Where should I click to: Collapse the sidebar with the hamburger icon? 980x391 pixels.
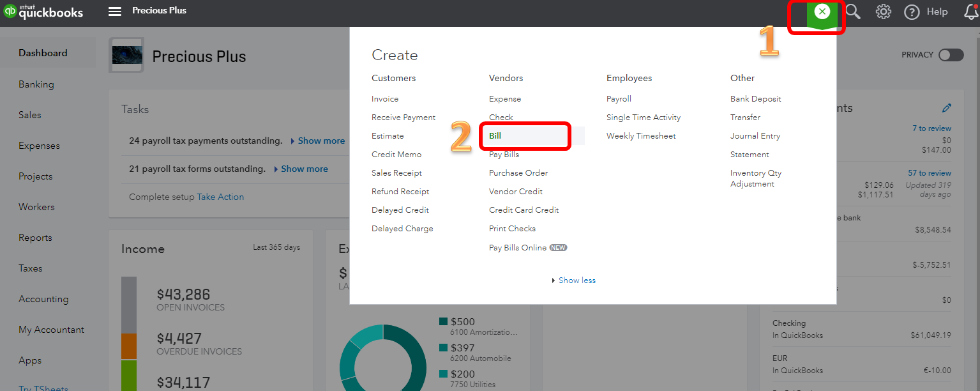tap(114, 11)
